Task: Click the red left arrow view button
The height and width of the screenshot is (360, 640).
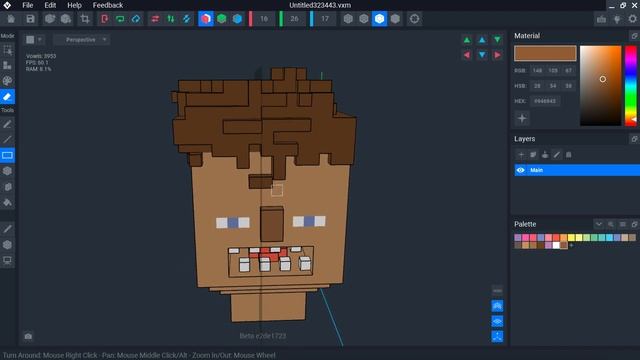Action: [x=467, y=55]
